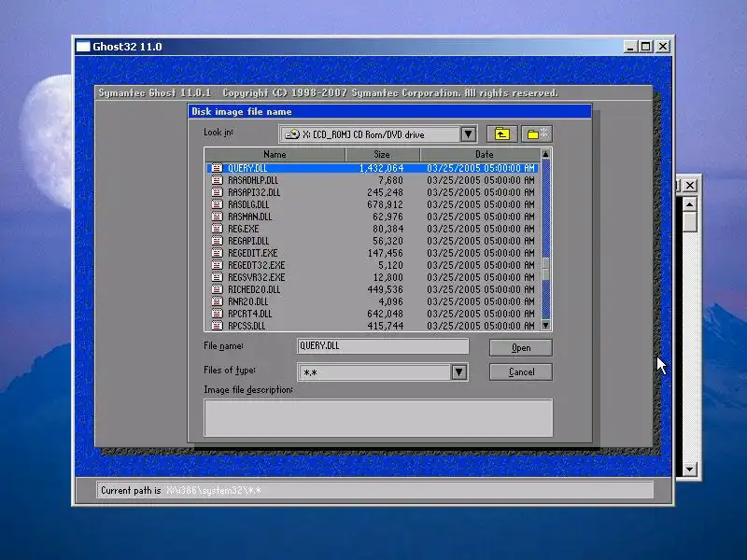Click the REGEDT32.EXE file name
747x560 pixels.
coord(256,265)
